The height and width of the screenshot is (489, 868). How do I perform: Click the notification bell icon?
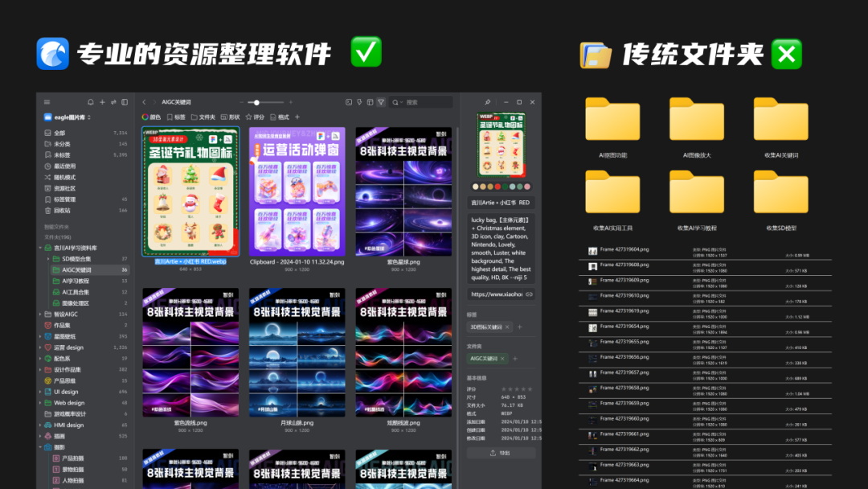pyautogui.click(x=91, y=102)
